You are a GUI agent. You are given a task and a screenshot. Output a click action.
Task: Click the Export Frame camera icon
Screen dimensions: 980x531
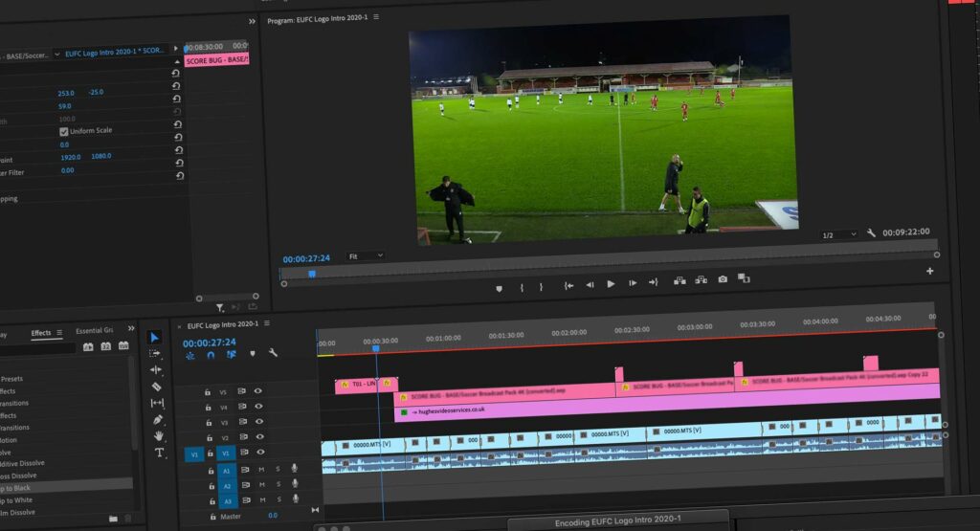(x=723, y=281)
